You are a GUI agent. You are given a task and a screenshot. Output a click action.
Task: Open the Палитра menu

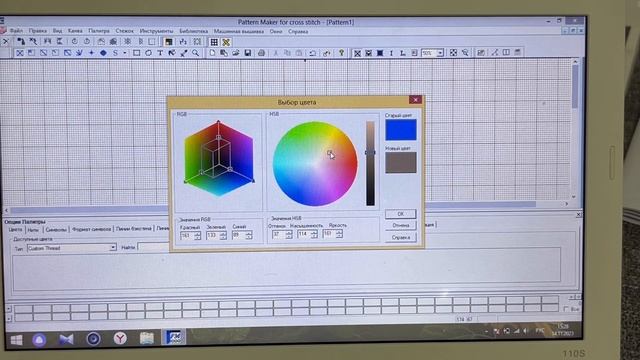tap(99, 31)
